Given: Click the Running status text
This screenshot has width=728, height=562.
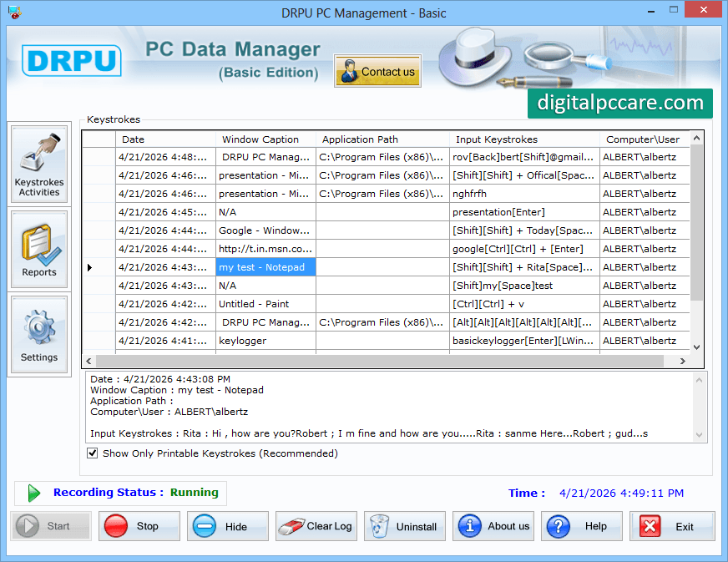Looking at the screenshot, I should 194,493.
